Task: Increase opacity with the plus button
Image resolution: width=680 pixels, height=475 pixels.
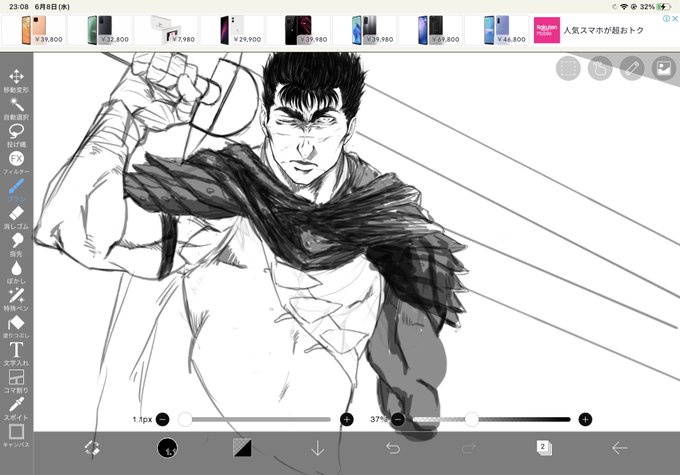Action: click(585, 419)
